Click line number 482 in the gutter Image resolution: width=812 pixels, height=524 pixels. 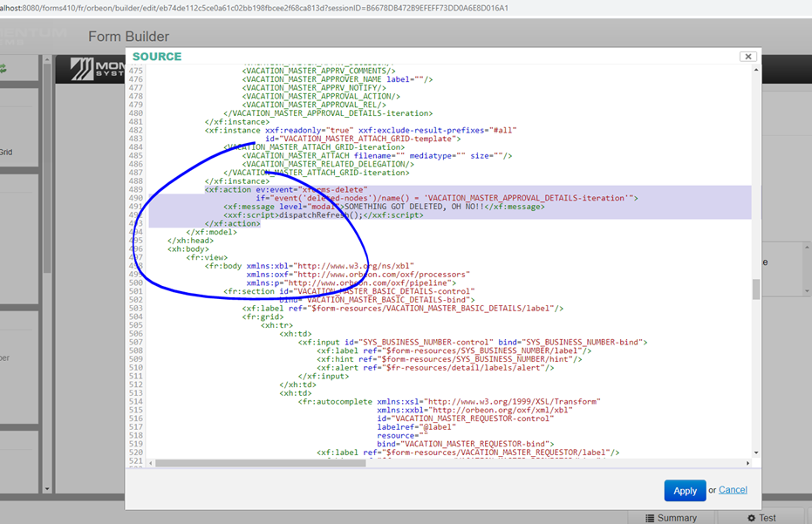pos(136,130)
